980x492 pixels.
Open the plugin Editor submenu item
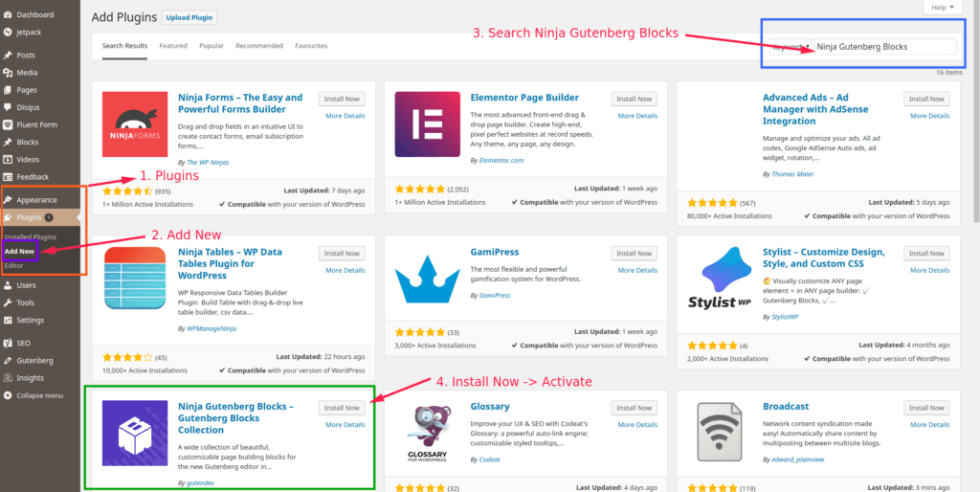[x=13, y=266]
